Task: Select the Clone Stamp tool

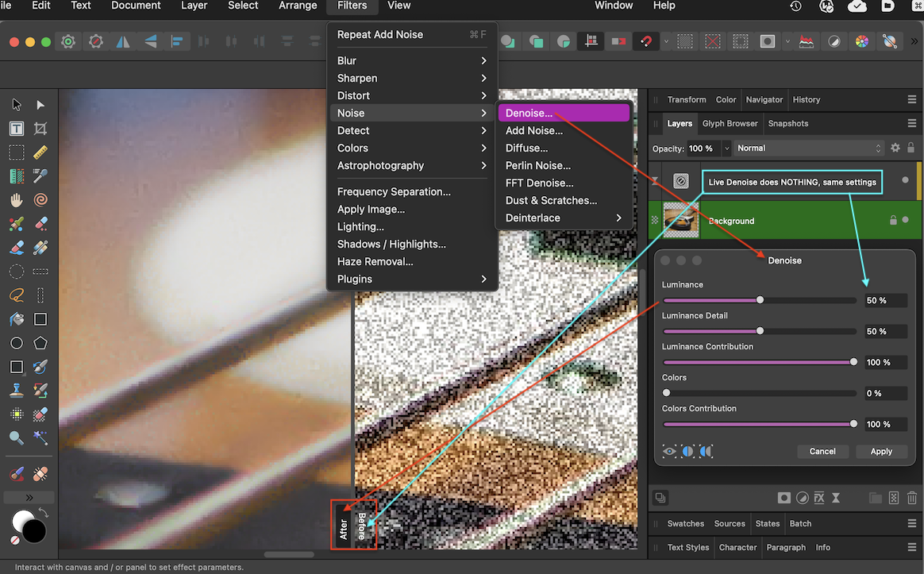Action: click(x=16, y=390)
